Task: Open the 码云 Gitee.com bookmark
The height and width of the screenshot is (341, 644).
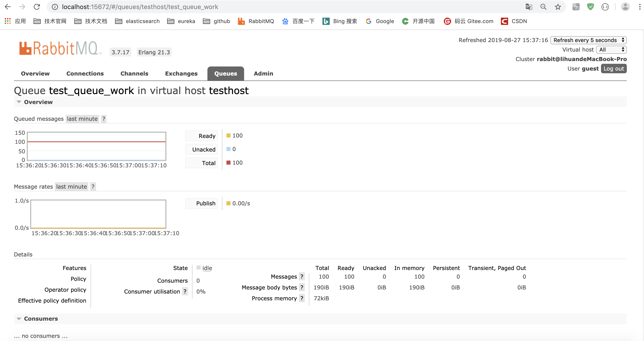Action: (469, 21)
